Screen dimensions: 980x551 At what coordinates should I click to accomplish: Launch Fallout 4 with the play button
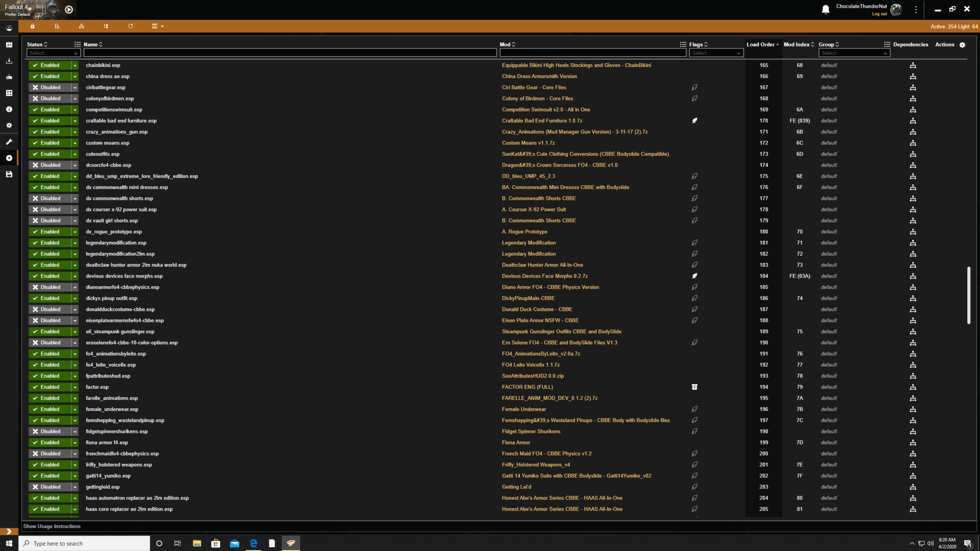coord(69,9)
